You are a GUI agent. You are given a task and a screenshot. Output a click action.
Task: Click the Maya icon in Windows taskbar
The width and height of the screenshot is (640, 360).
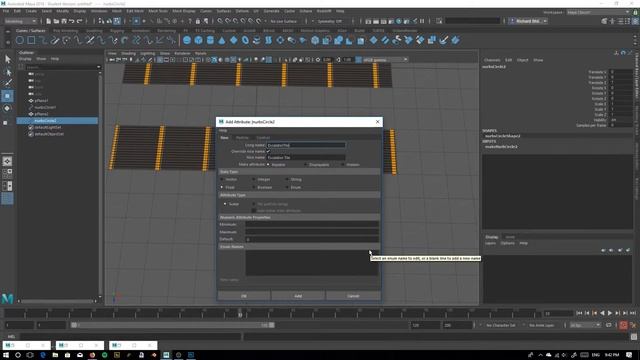pos(166,355)
